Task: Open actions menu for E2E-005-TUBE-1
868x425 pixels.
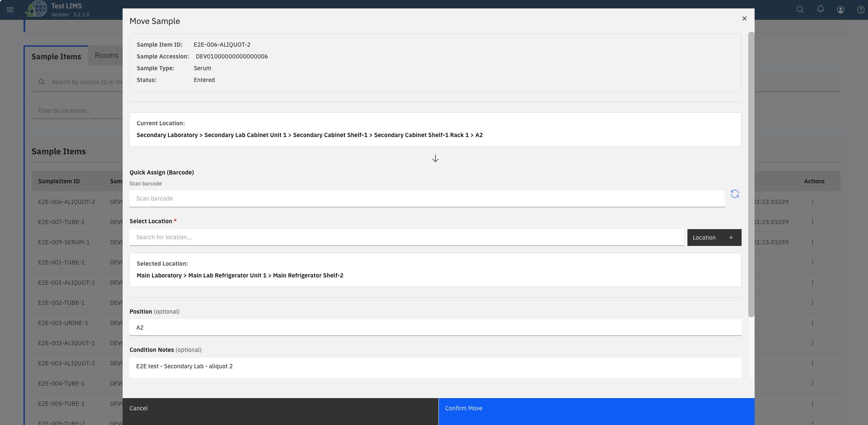Action: [x=812, y=404]
